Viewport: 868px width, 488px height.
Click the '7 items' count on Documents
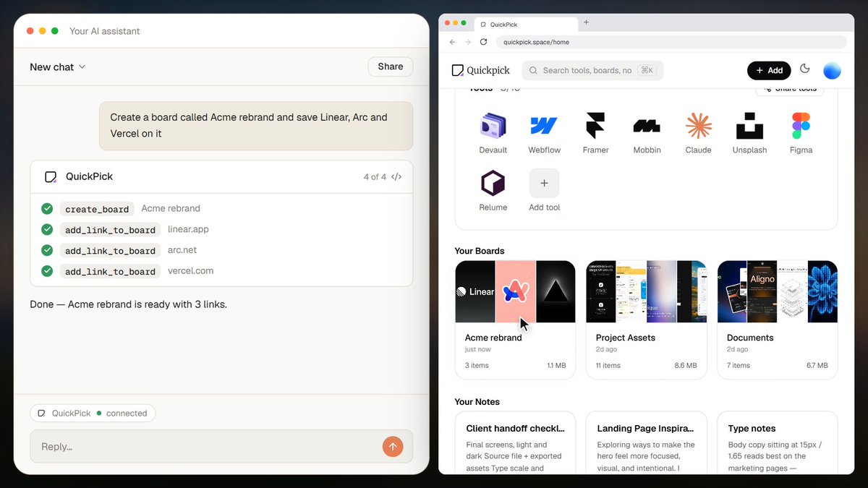click(x=739, y=365)
